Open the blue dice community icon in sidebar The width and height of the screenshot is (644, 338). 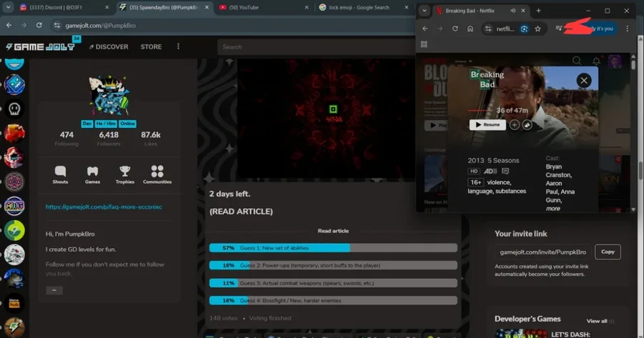pos(14,84)
